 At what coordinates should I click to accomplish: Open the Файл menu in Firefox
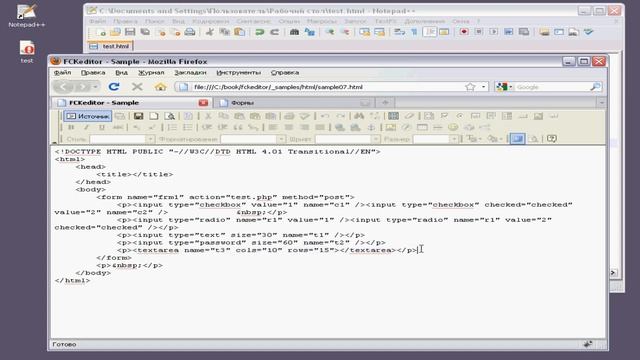tap(63, 73)
